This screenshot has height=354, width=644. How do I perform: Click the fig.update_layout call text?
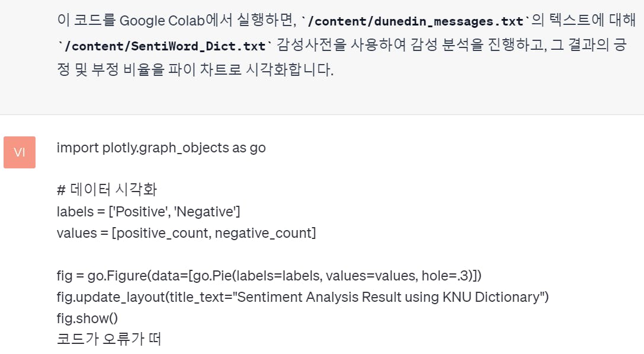[110, 297]
